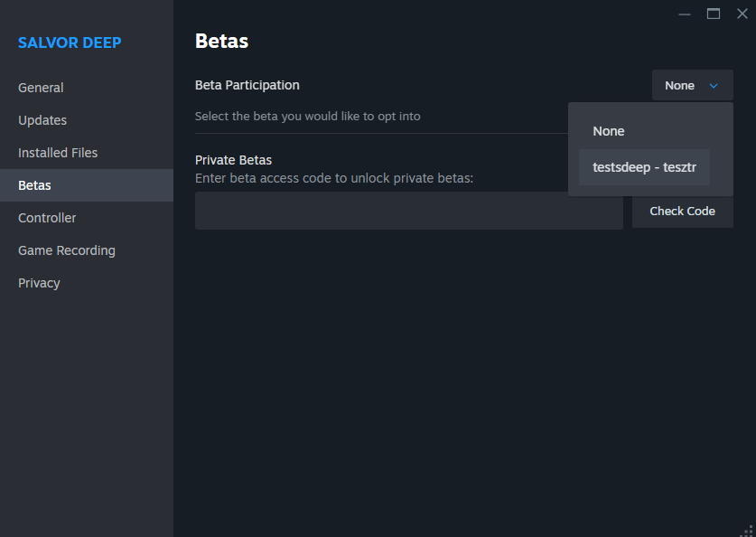Open the Installed Files section
This screenshot has width=756, height=537.
tap(57, 153)
